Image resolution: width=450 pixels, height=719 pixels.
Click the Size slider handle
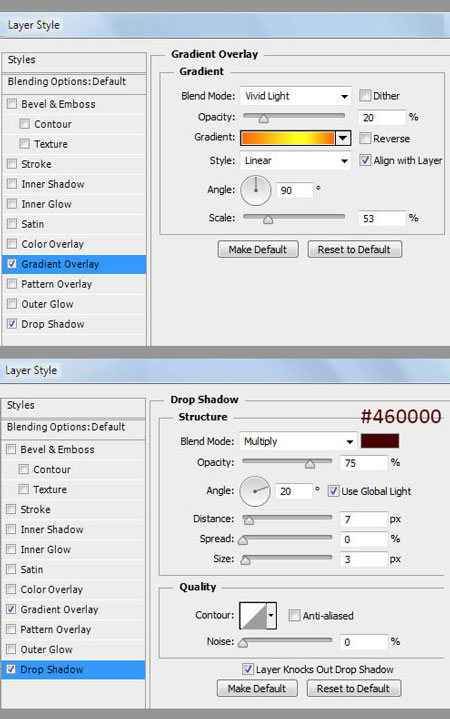246,560
